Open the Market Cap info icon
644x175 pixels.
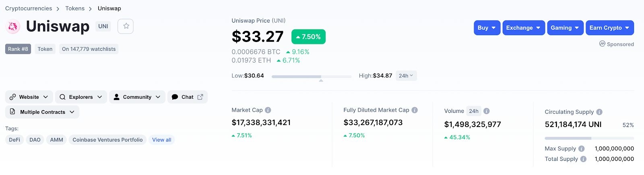pyautogui.click(x=268, y=110)
